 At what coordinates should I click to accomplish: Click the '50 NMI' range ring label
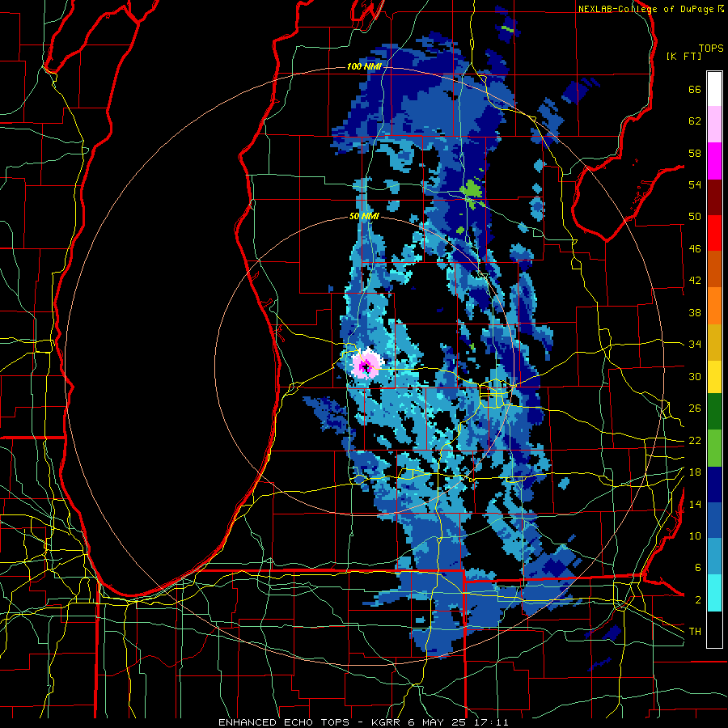pos(364,216)
